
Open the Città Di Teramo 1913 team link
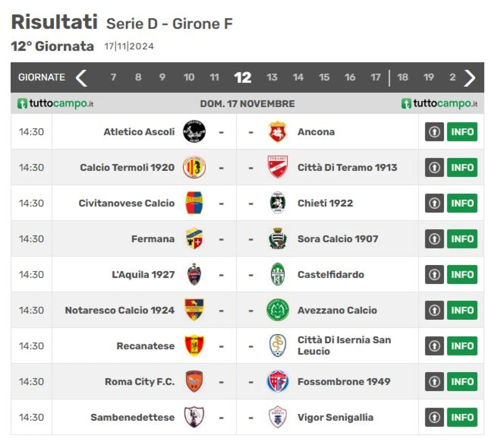click(347, 167)
